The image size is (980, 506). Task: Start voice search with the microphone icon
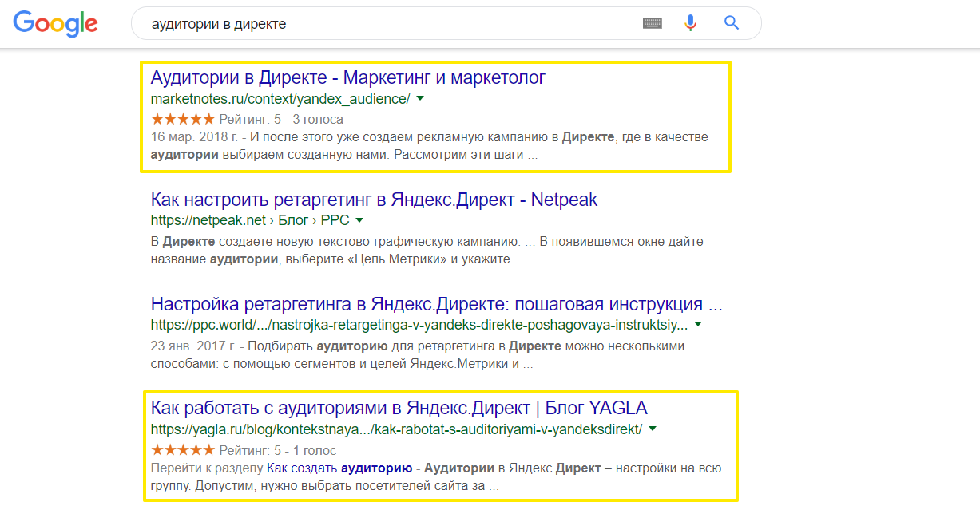pos(691,23)
